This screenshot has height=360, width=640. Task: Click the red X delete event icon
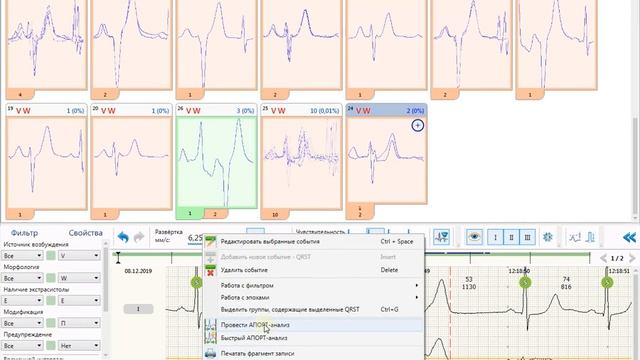(x=211, y=271)
